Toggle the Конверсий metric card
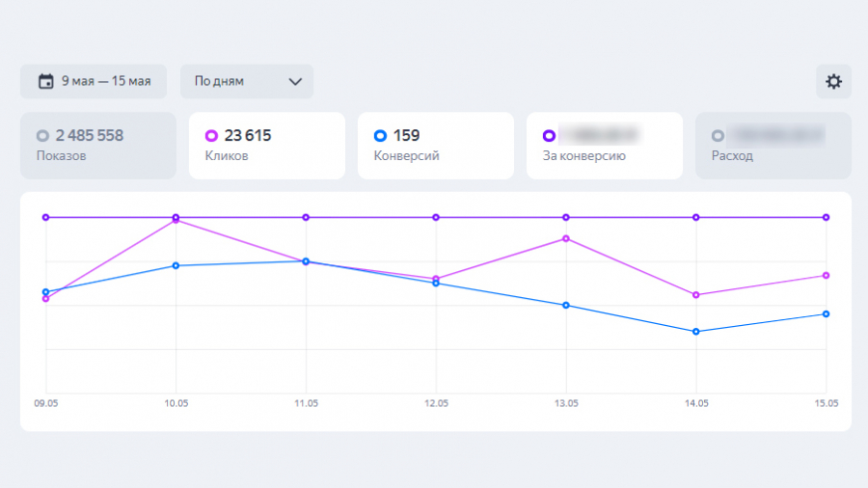 [435, 146]
